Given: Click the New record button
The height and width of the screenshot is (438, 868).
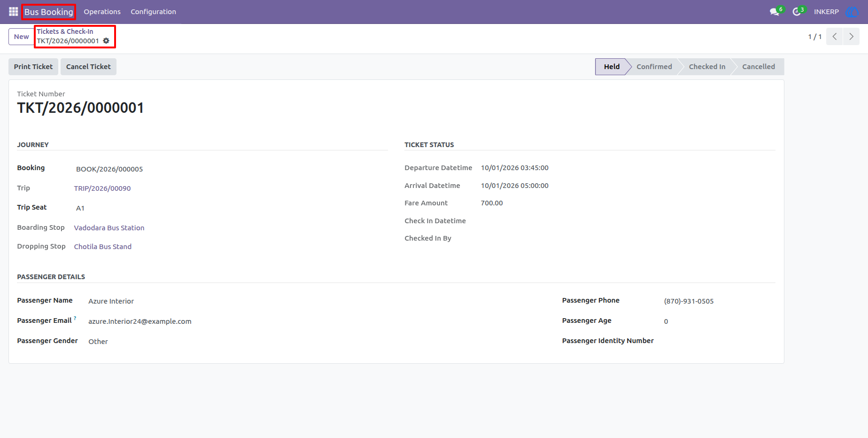Looking at the screenshot, I should [21, 37].
